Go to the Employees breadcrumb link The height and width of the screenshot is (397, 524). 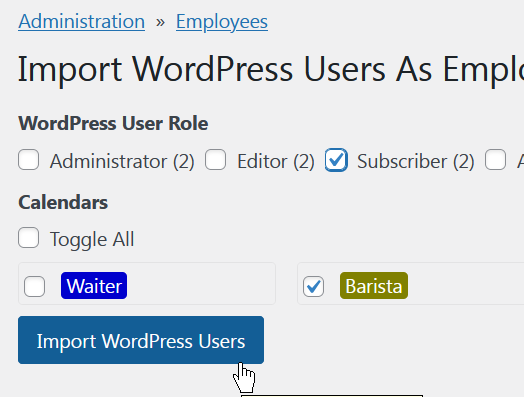coord(222,22)
